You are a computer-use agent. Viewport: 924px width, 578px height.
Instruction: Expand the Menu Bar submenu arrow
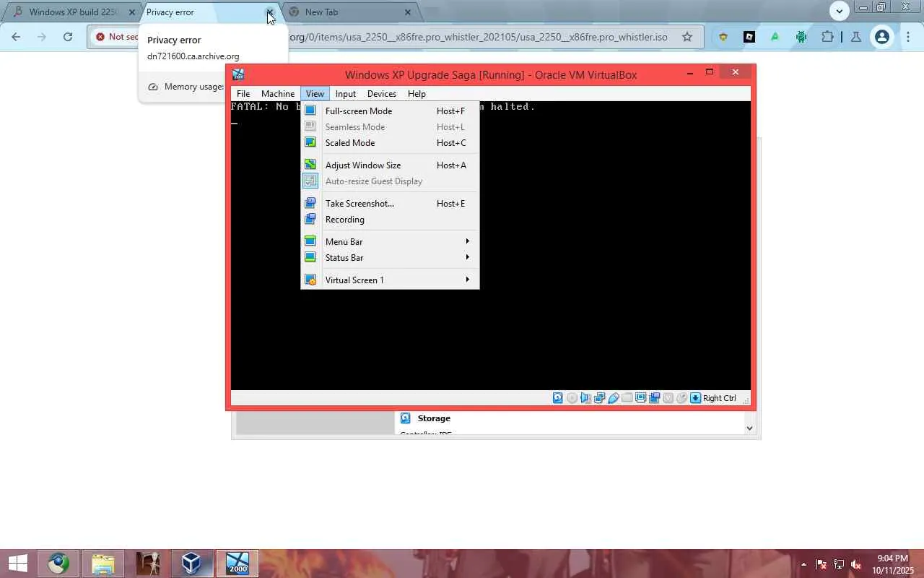(x=467, y=241)
